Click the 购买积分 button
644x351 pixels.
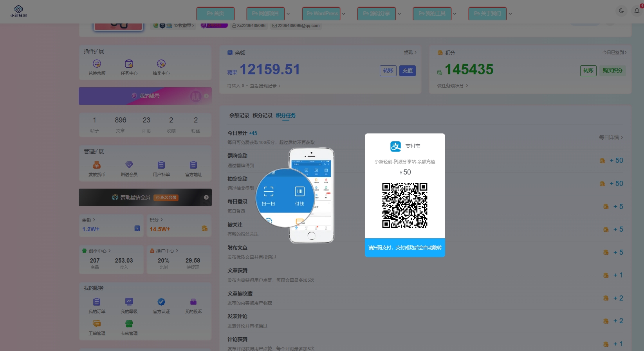(x=613, y=70)
